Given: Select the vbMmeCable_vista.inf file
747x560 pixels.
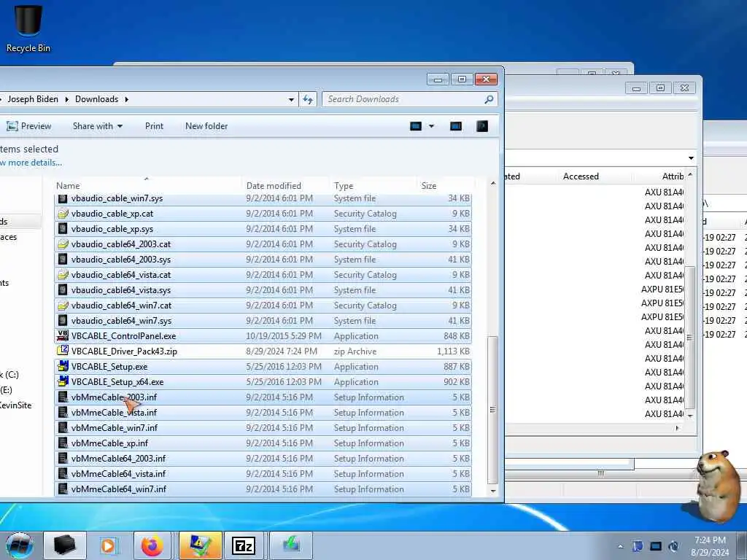Looking at the screenshot, I should [263, 413].
